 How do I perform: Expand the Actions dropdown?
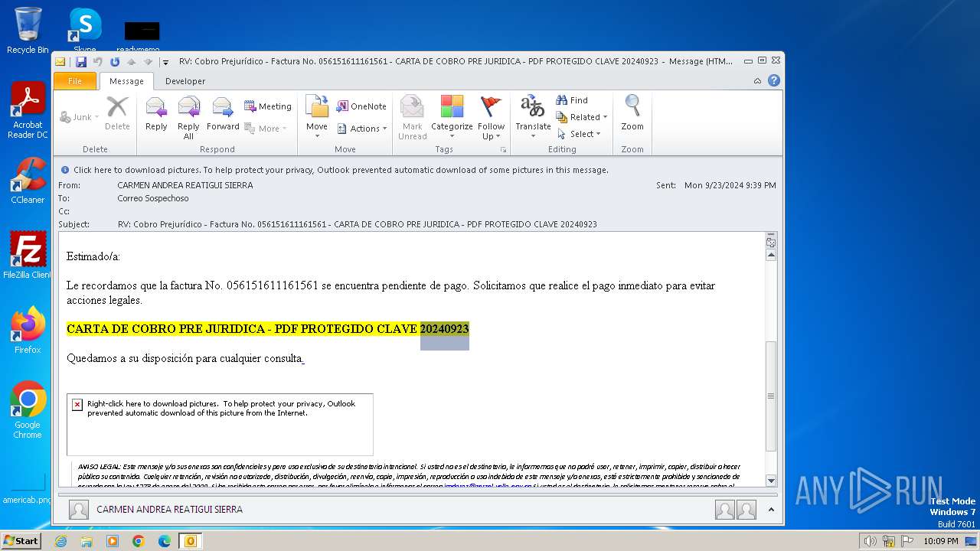pyautogui.click(x=362, y=129)
